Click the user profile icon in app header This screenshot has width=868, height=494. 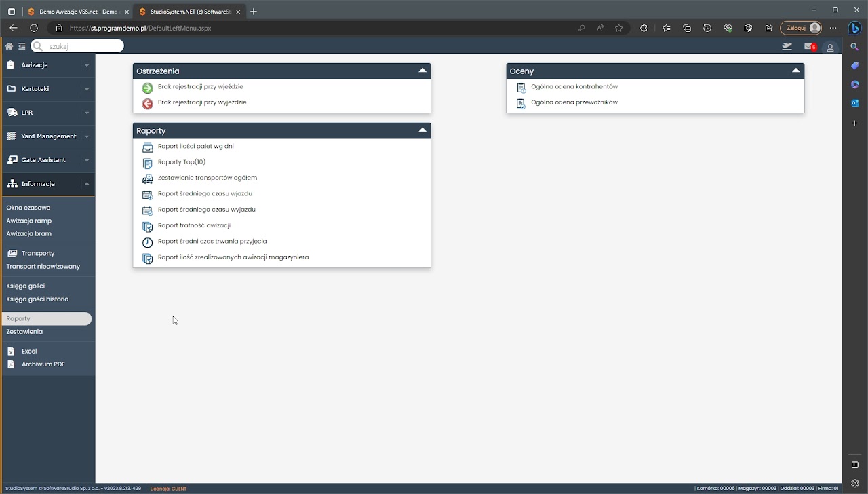coord(830,47)
